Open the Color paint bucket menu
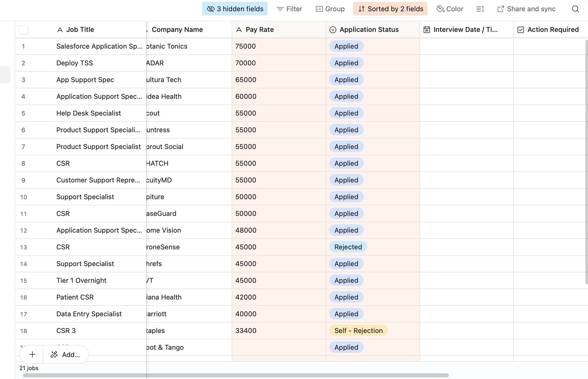 pos(450,9)
